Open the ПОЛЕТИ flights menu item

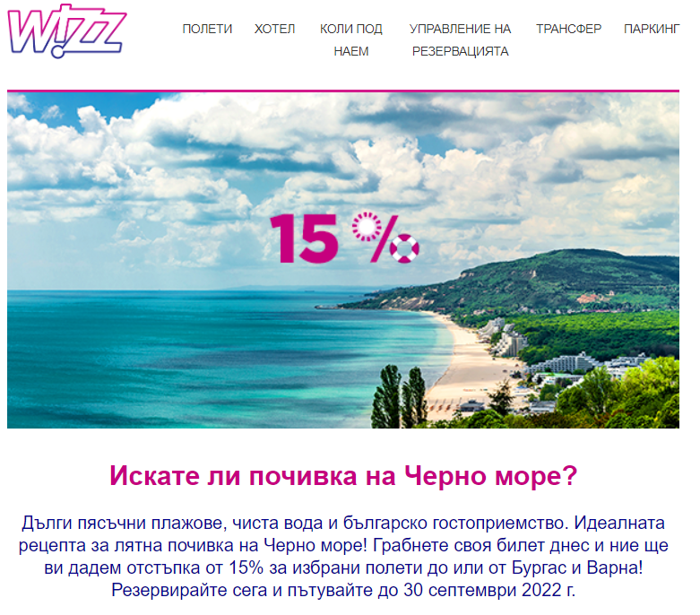point(207,29)
